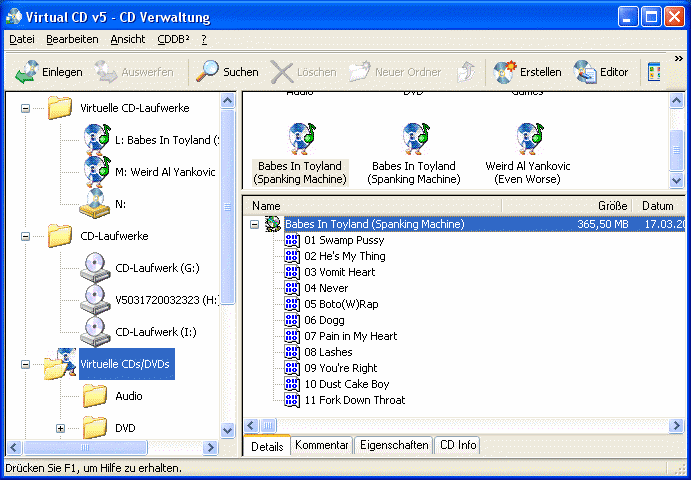Click track icon for 06 Dogg
The width and height of the screenshot is (691, 480).
(292, 320)
